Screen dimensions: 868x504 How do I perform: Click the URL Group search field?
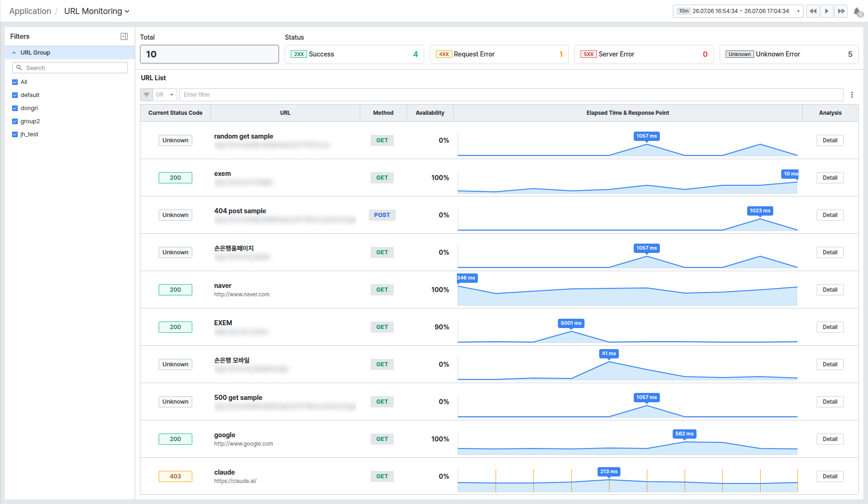click(70, 68)
